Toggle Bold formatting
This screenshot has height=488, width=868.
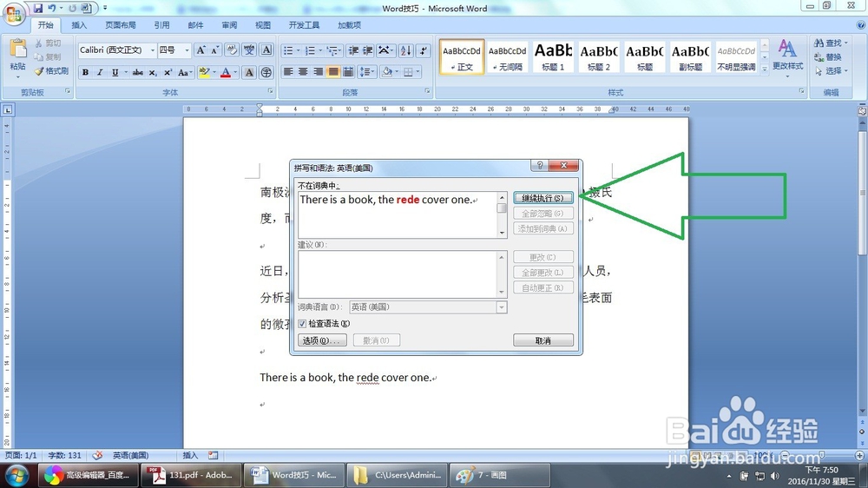[x=85, y=73]
